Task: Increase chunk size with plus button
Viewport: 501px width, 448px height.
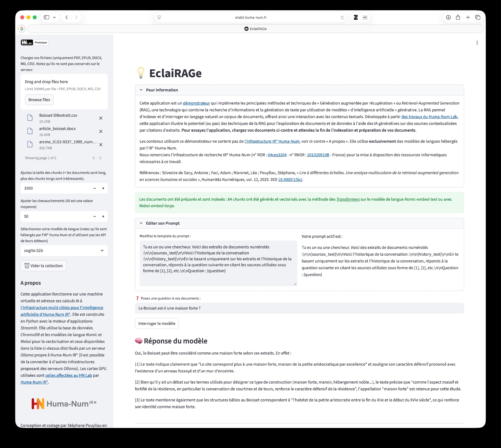Action: (x=103, y=188)
